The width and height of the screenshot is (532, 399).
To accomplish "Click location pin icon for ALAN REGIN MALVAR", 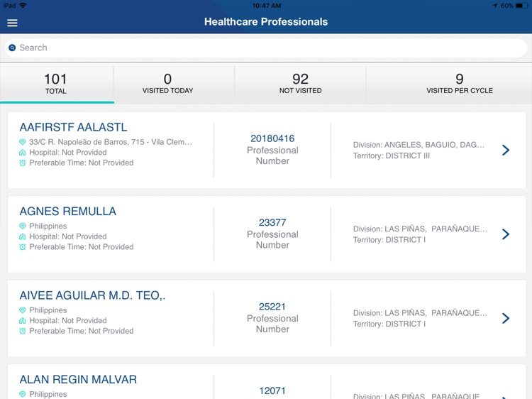I will pos(23,394).
